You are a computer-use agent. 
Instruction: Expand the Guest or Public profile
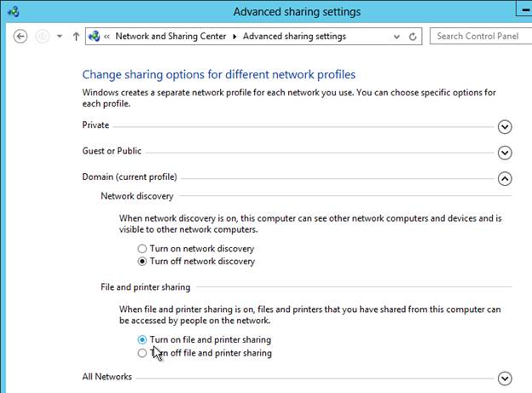pos(505,153)
